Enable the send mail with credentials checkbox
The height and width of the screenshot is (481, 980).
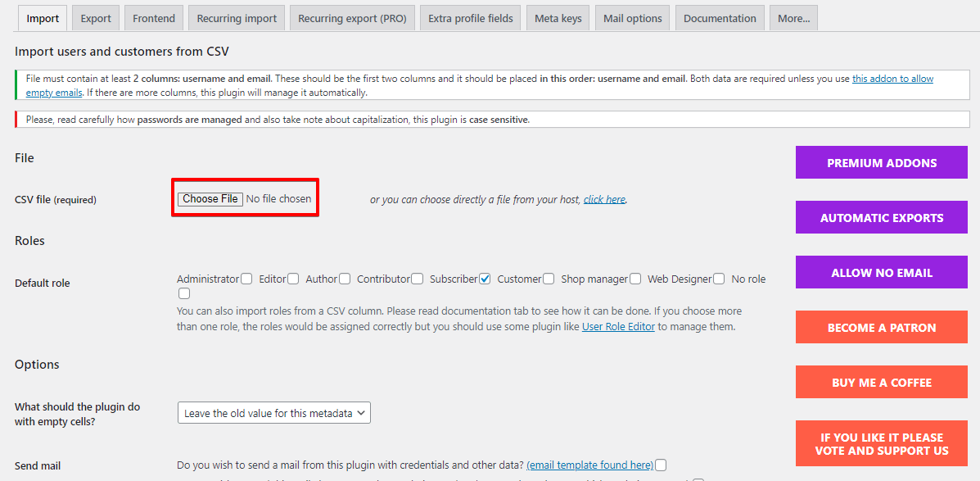point(662,465)
